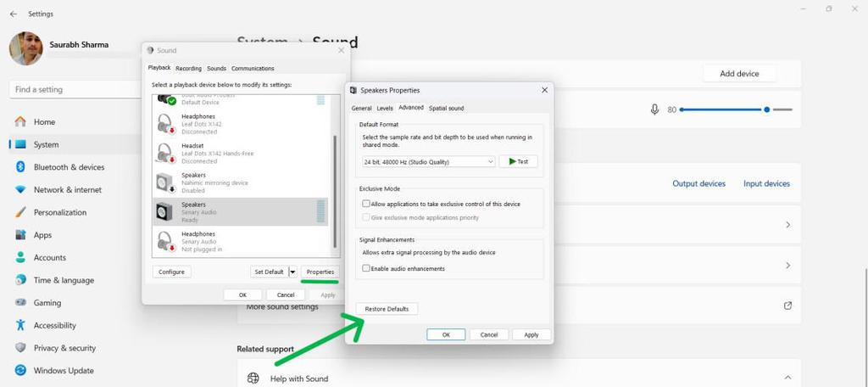Open Windows Update settings
Viewport: 868px width, 387px height.
pyautogui.click(x=63, y=370)
